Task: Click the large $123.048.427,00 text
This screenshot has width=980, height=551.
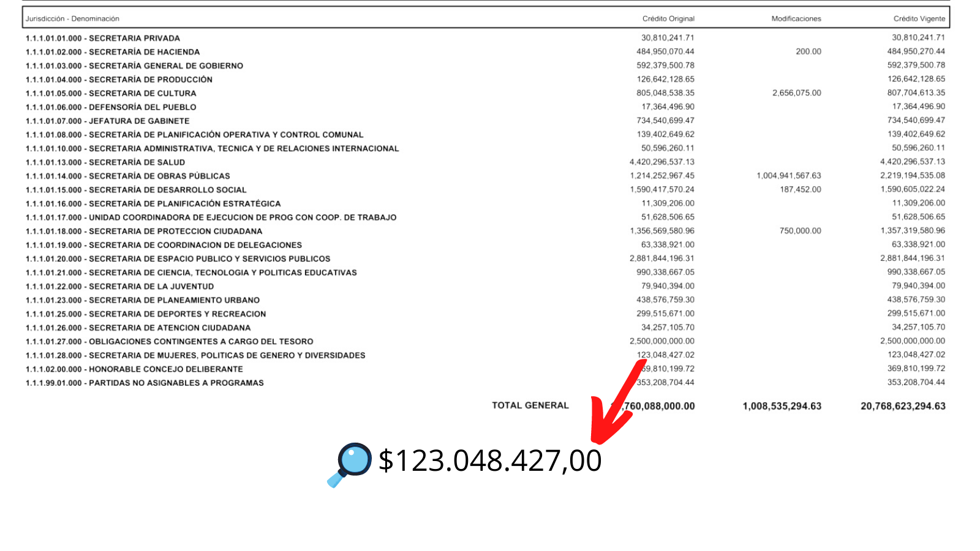Action: pos(489,460)
